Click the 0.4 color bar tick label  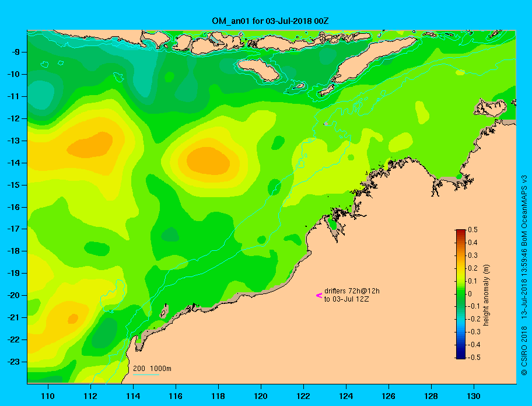point(473,243)
